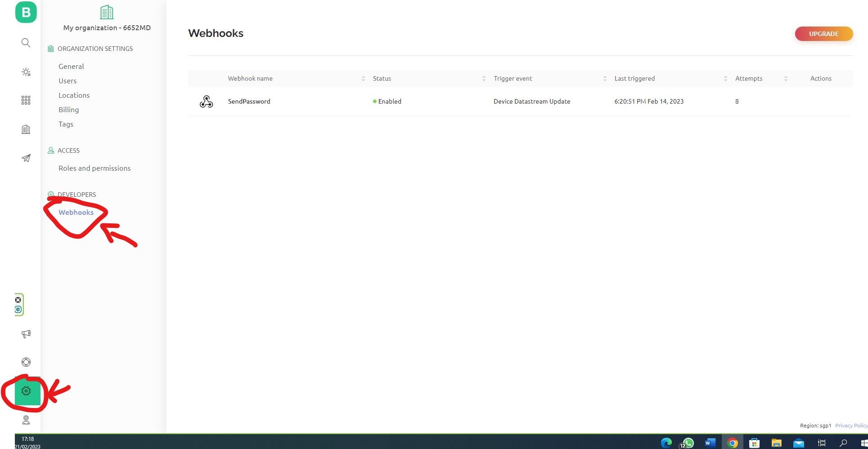Open the Developer Zone sidebar icon
The height and width of the screenshot is (449, 868).
coord(26,72)
